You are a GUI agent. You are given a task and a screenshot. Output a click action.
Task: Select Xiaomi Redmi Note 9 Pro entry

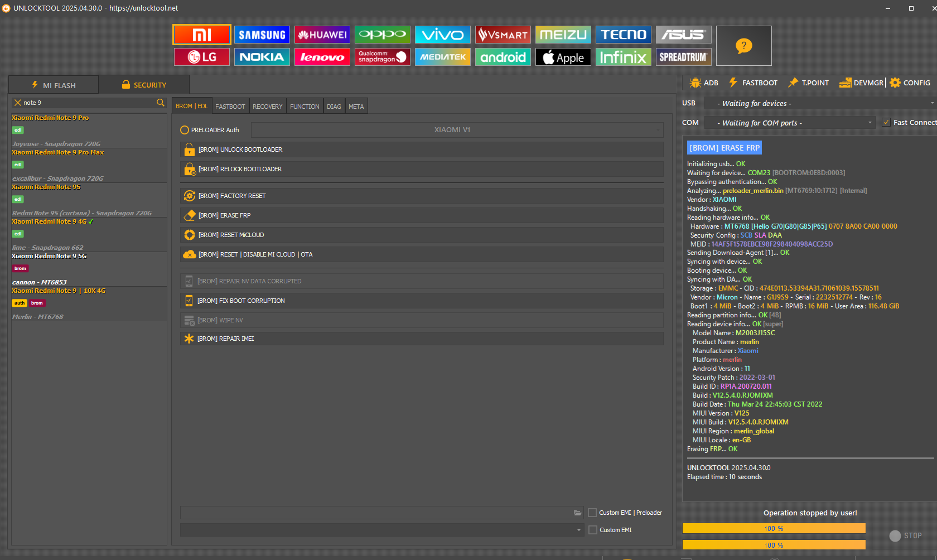[89, 131]
